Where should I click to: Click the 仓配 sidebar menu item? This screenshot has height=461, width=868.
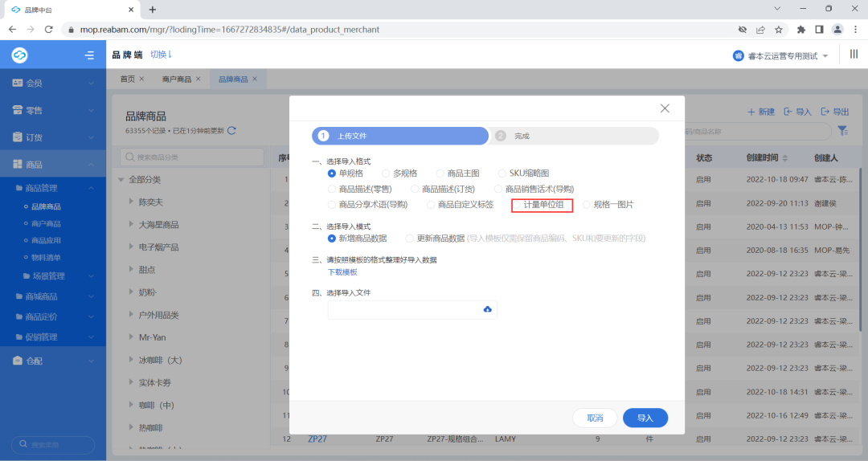(x=35, y=361)
